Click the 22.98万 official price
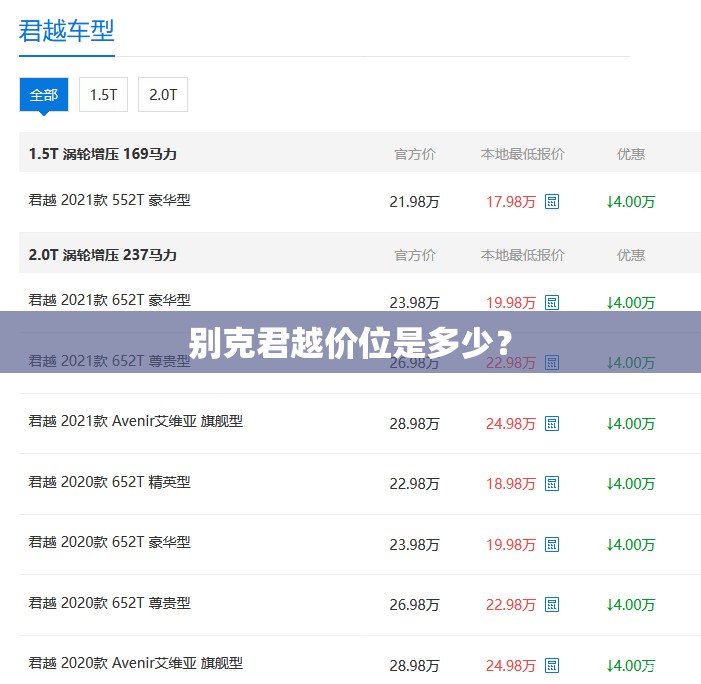The image size is (701, 684). click(x=414, y=484)
